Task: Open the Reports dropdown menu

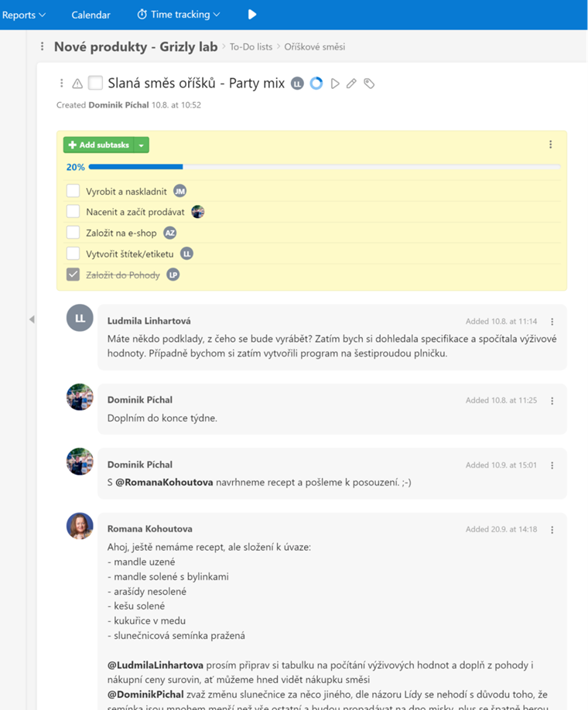Action: click(23, 15)
